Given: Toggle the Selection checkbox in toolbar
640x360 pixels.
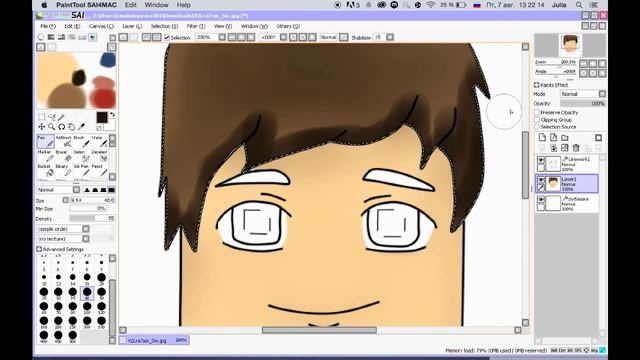Looking at the screenshot, I should click(167, 37).
